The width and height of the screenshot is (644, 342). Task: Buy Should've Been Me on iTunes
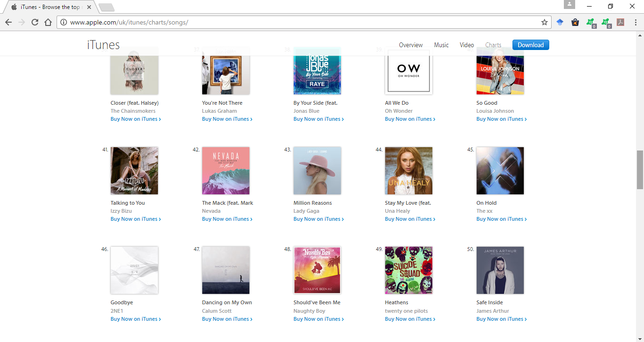[319, 319]
